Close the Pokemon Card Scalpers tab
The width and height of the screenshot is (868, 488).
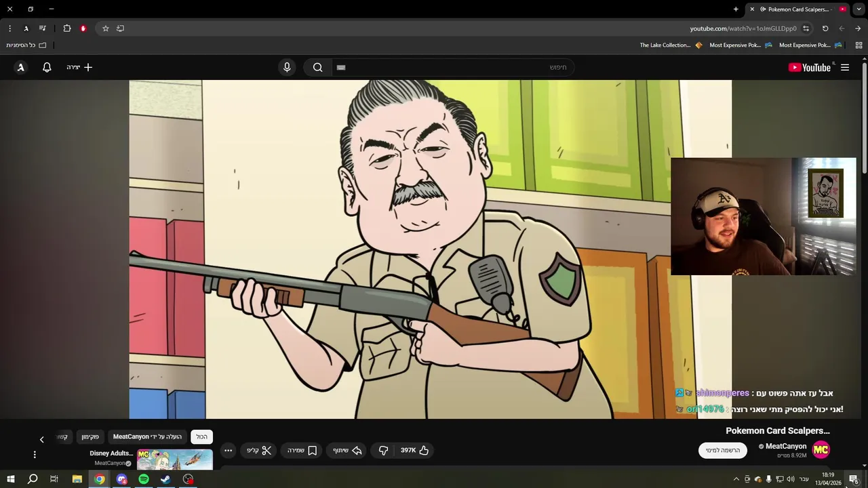coord(752,9)
